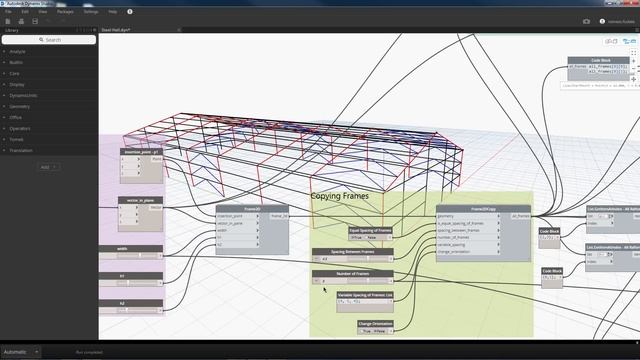Image resolution: width=640 pixels, height=360 pixels.
Task: Click the h2 slider handle
Action: pyautogui.click(x=127, y=310)
